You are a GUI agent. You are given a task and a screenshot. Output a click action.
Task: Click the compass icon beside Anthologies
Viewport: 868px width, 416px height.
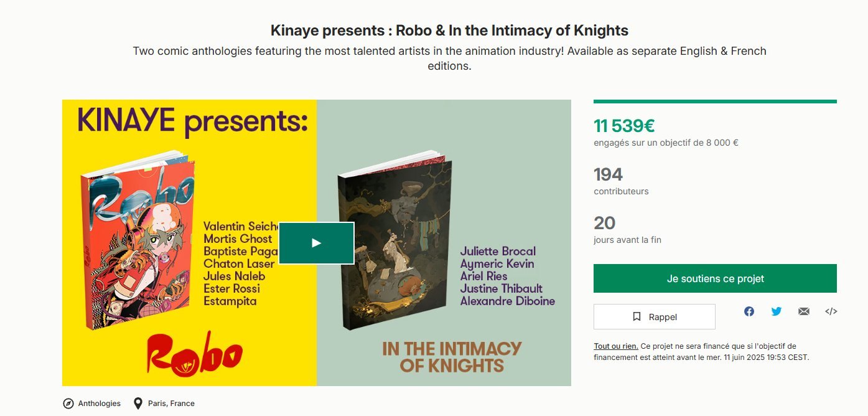click(68, 404)
